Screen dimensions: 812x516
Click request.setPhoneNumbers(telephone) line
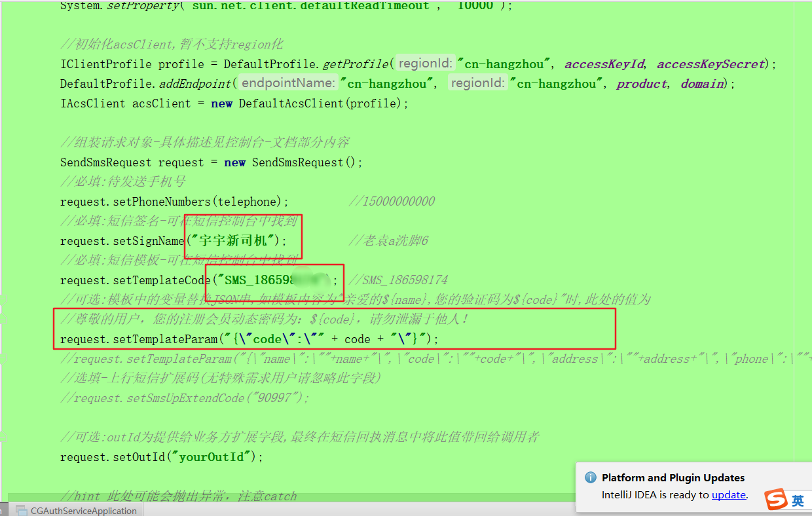tap(174, 202)
